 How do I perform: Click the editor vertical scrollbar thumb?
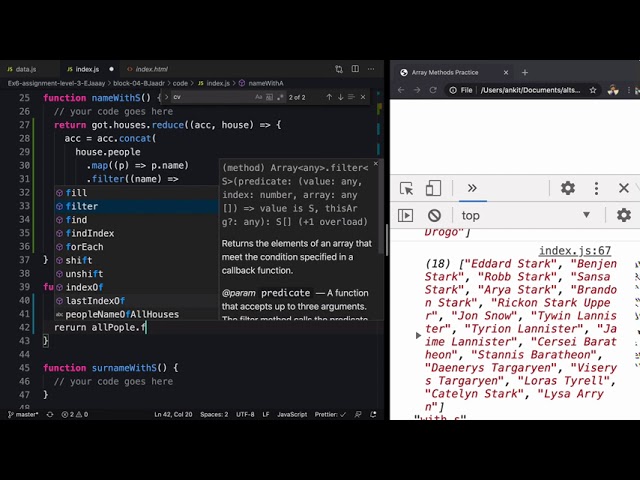coord(386,239)
